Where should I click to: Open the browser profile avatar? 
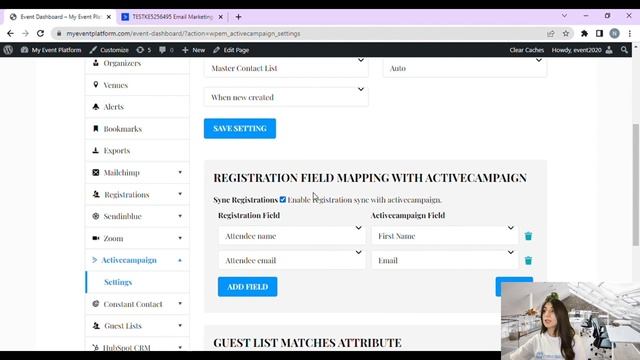[614, 33]
